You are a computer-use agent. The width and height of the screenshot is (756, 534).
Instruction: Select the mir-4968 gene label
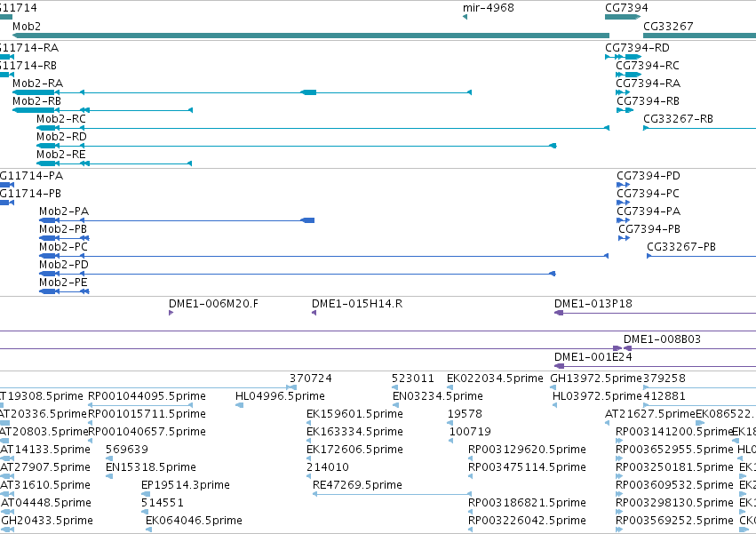tap(488, 8)
